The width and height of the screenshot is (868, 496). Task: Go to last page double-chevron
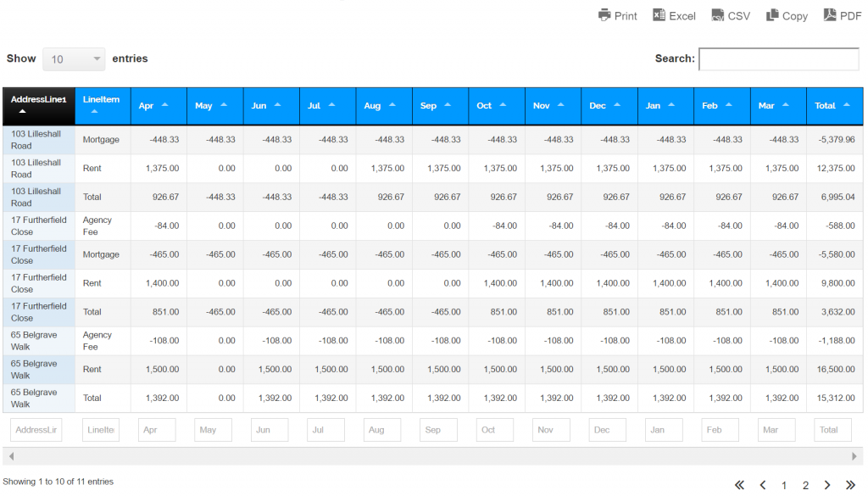[x=850, y=485]
